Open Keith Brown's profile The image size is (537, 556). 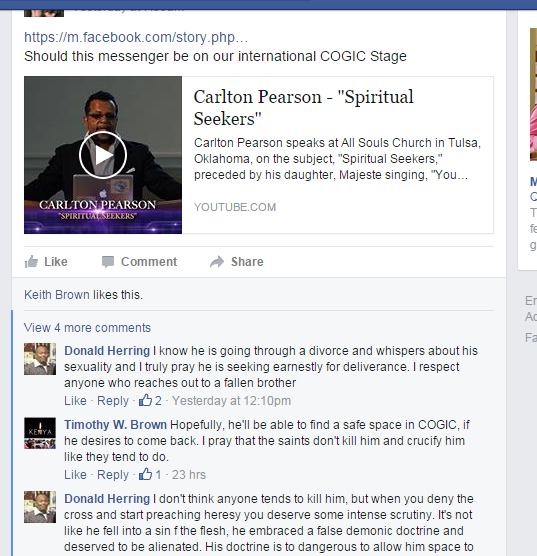(x=57, y=295)
